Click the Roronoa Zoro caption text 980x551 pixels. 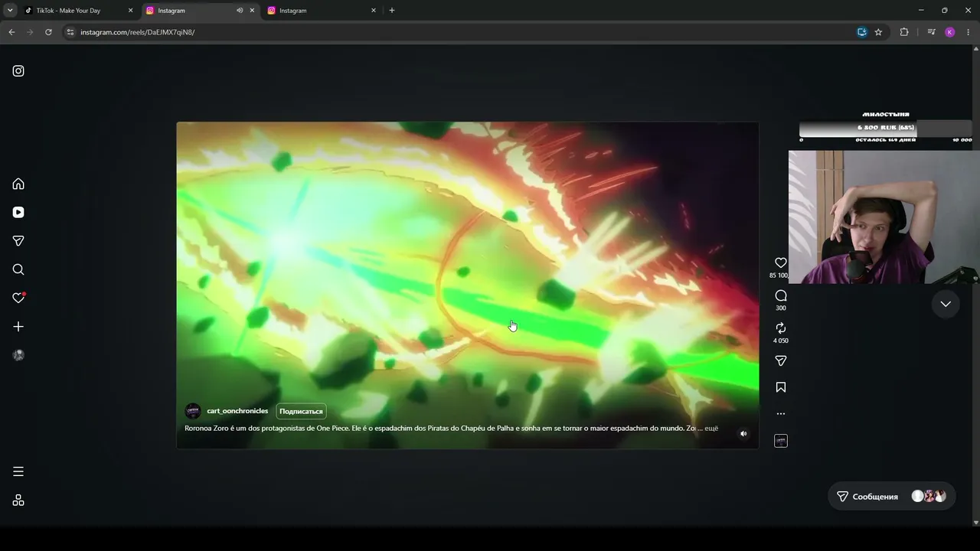[x=440, y=429]
